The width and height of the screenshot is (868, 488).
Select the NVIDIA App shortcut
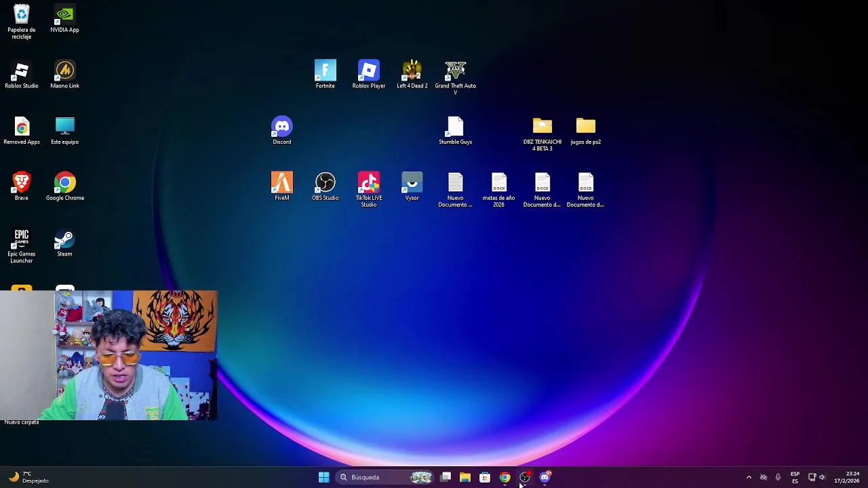coord(64,18)
